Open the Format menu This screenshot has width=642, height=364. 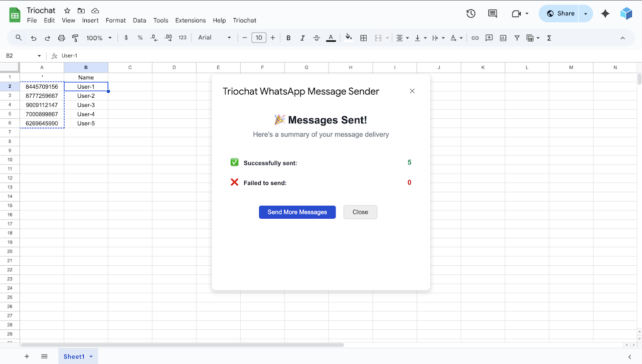tap(116, 21)
